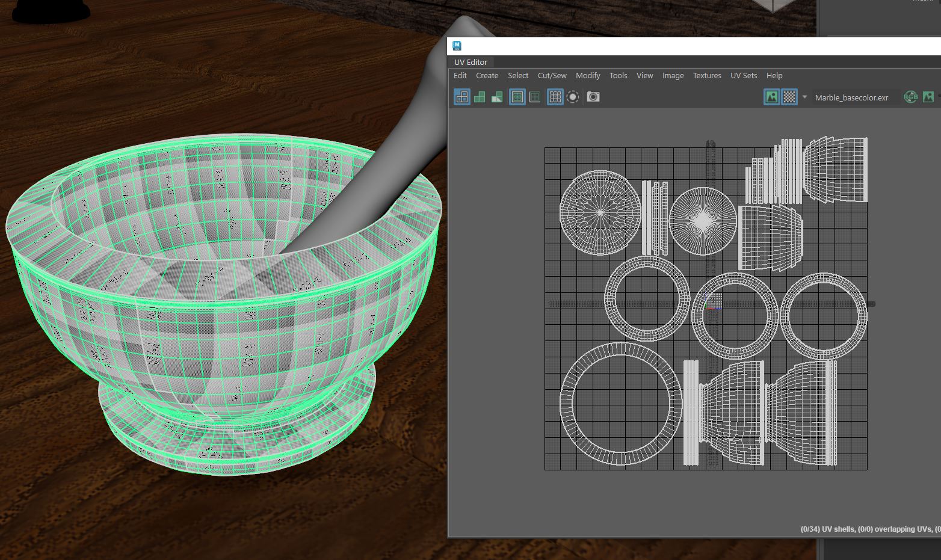Expand the texture dropdown arrow
Screen dimensions: 941x560
[x=804, y=97]
